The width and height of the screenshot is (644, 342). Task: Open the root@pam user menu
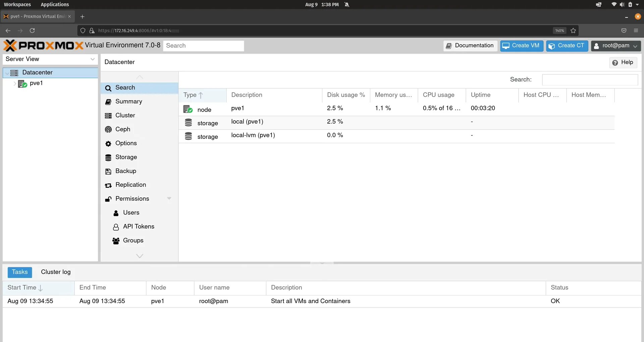[x=616, y=46]
